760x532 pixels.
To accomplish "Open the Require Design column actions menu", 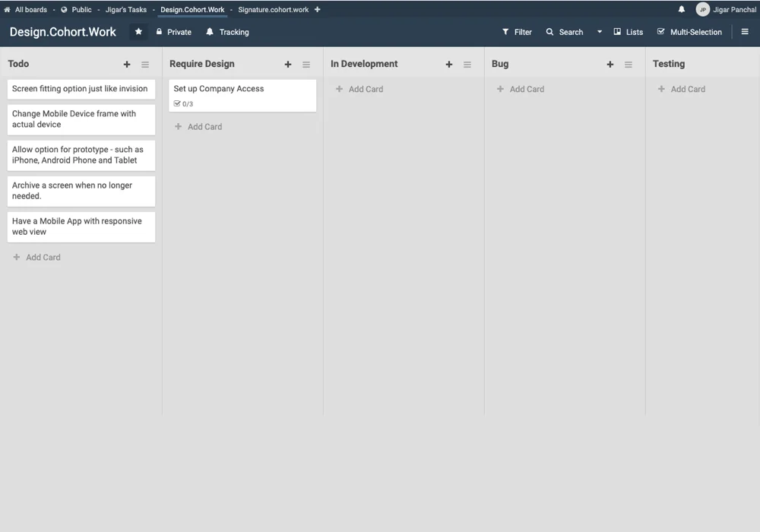I will (306, 64).
